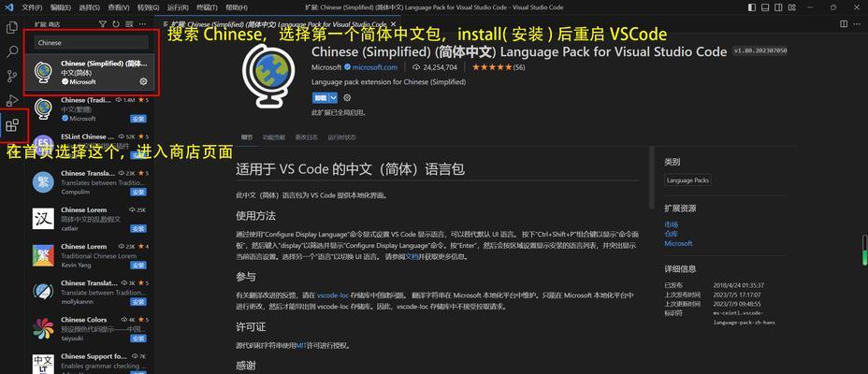Toggle secondary side bar visibility
The height and width of the screenshot is (374, 868).
[779, 7]
